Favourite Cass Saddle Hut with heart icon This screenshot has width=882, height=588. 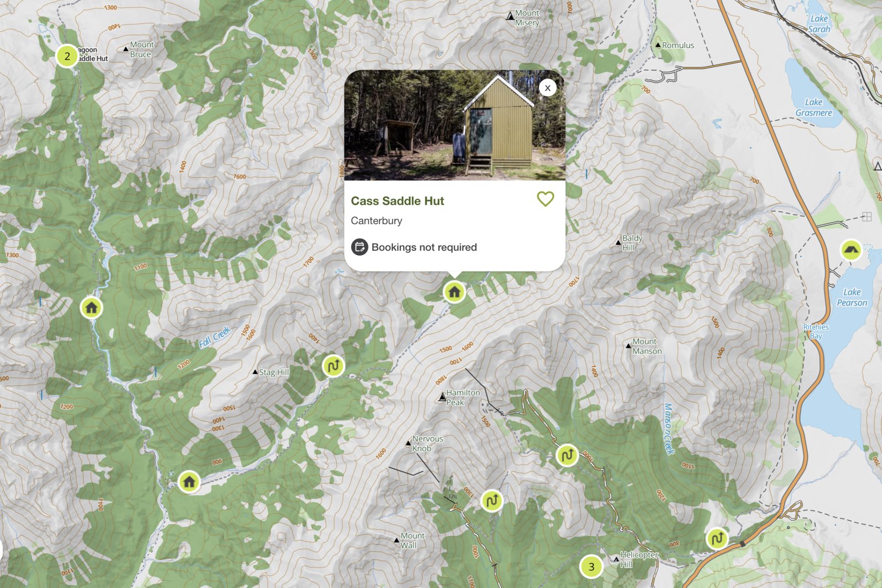point(545,199)
